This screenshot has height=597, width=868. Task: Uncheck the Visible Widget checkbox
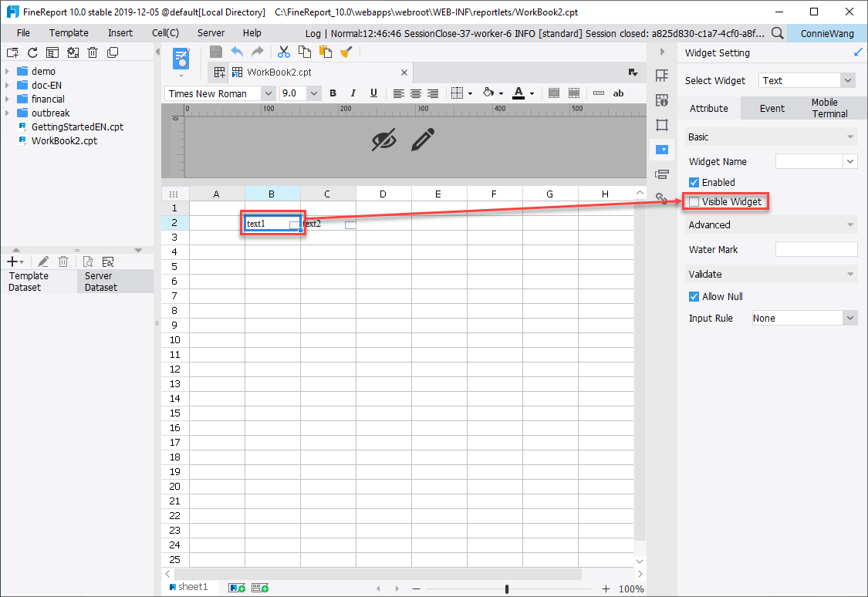pos(693,201)
